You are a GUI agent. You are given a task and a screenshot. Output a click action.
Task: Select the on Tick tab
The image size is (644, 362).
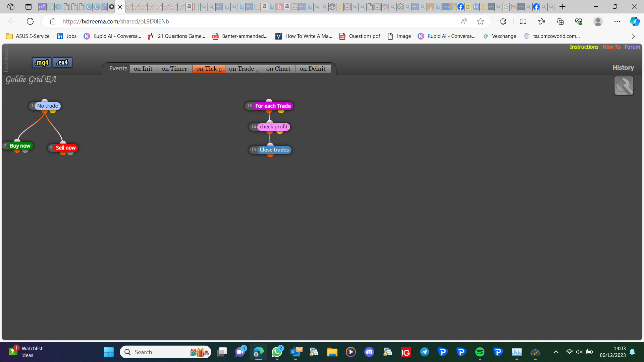tap(209, 68)
